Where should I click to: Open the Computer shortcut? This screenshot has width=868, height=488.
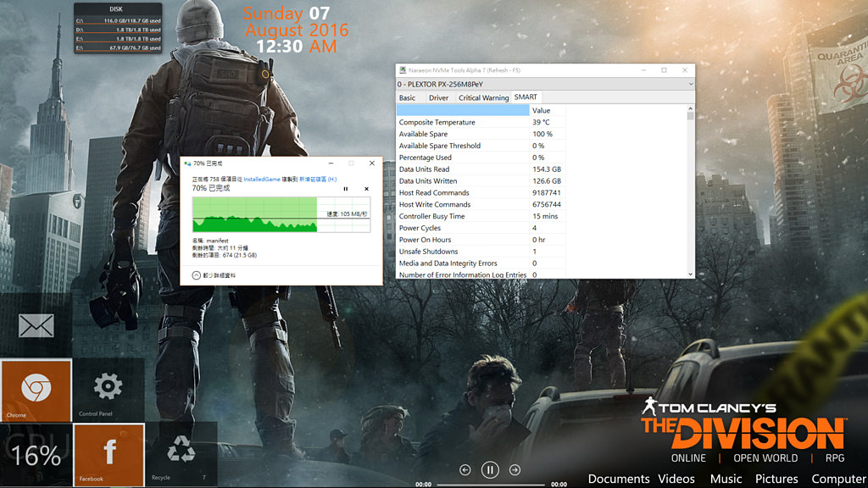tap(838, 479)
